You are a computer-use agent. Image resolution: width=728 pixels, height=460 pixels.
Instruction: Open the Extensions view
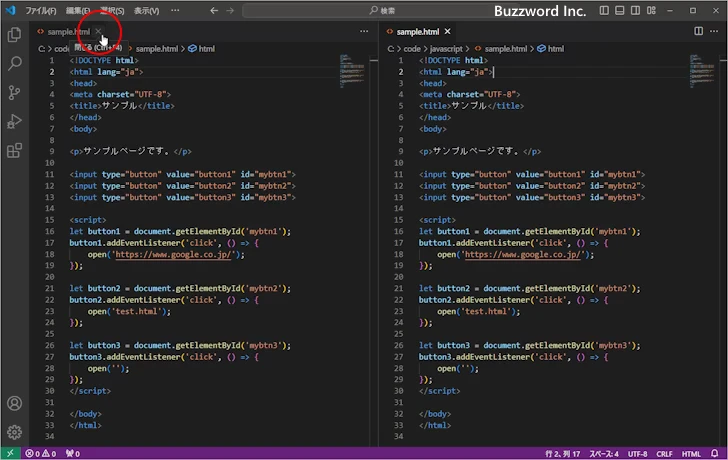[x=14, y=151]
